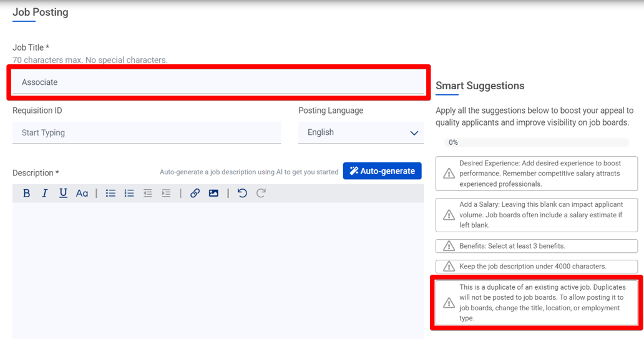The height and width of the screenshot is (339, 644).
Task: Select the Add a Salary suggestion
Action: pos(537,215)
